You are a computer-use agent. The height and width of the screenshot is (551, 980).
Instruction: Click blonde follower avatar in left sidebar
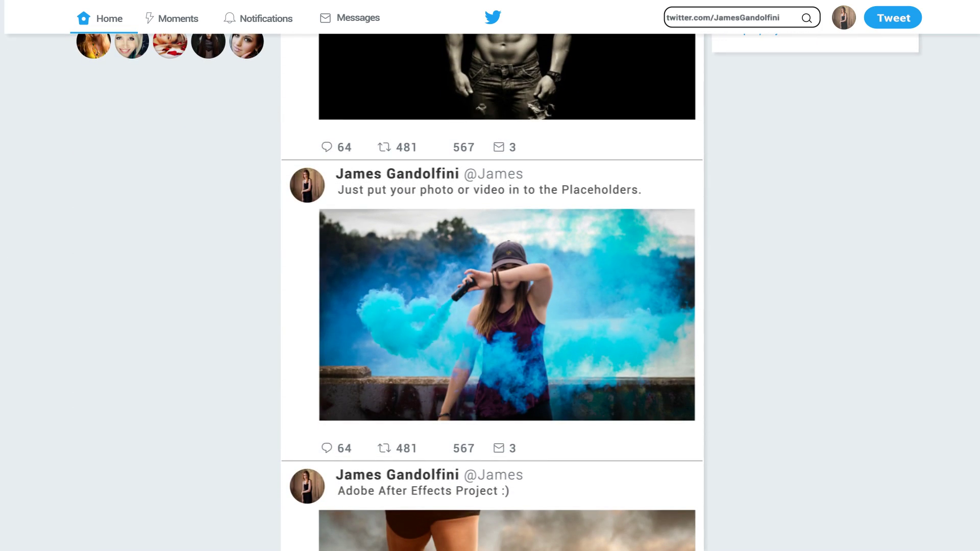132,43
